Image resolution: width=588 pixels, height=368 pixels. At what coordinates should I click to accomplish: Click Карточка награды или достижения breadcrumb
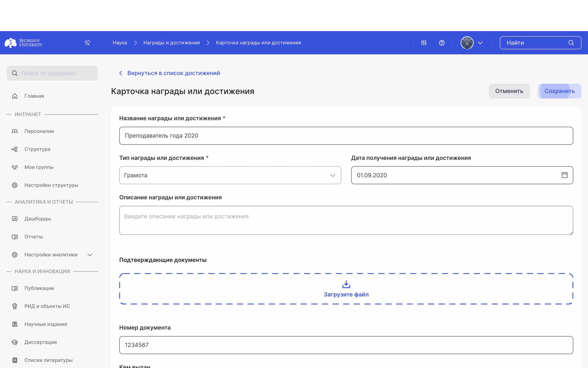pyautogui.click(x=258, y=43)
